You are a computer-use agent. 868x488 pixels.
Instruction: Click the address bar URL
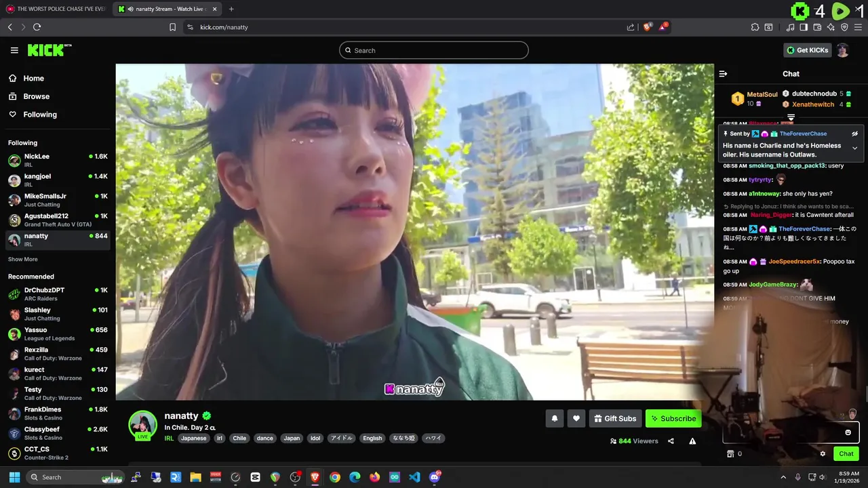pos(224,27)
